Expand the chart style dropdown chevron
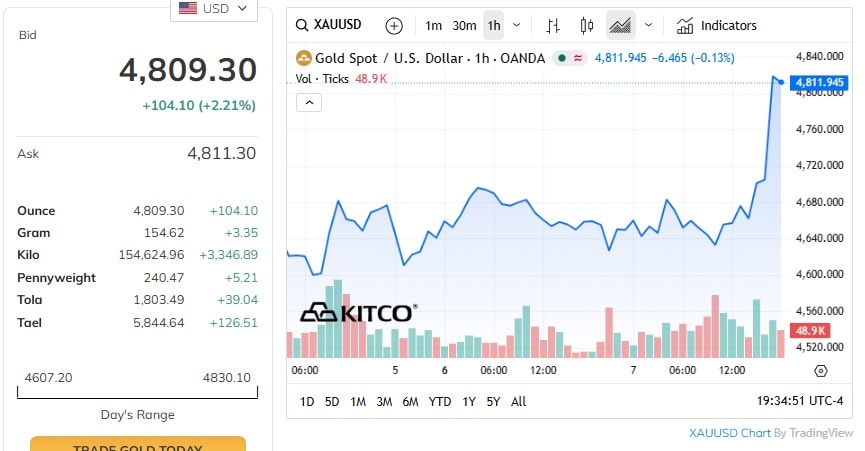865x451 pixels. (x=648, y=25)
